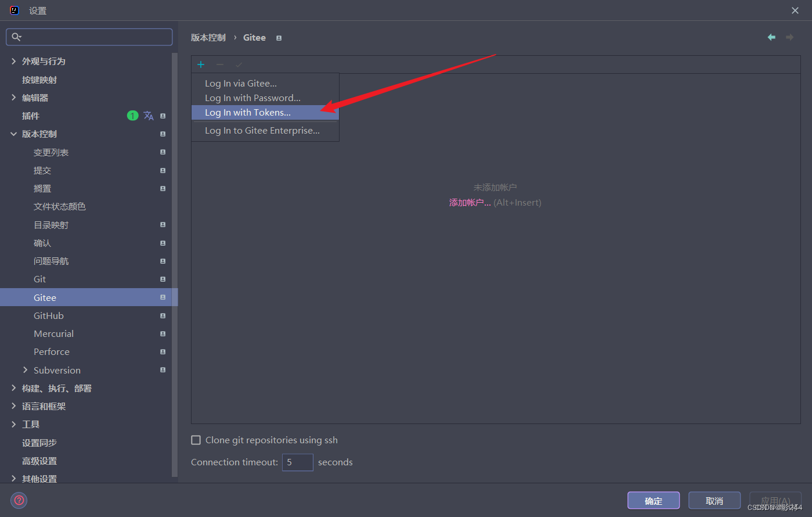The height and width of the screenshot is (517, 812).
Task: Choose Log In via Gitee...
Action: click(x=265, y=83)
